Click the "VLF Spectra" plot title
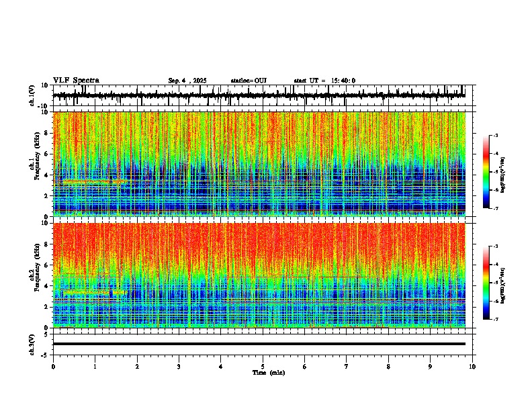 [x=76, y=81]
